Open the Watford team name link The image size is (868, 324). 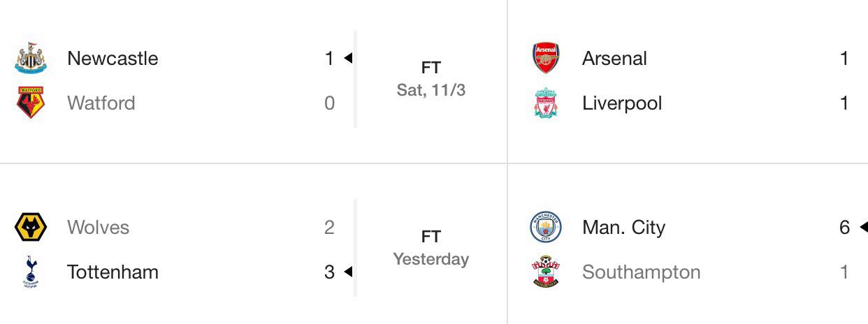point(101,103)
